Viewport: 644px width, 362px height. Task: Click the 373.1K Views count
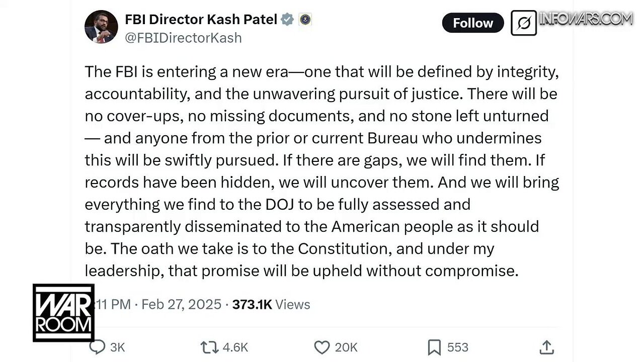click(x=271, y=304)
